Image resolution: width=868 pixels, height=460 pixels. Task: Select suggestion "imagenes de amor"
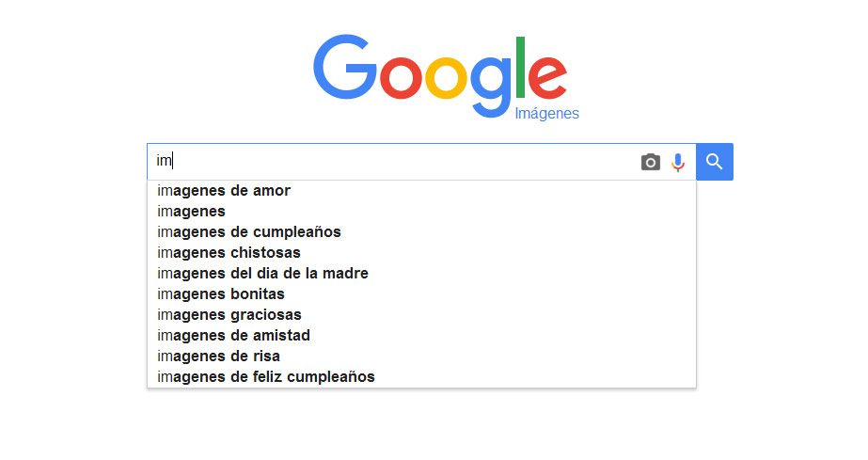point(225,191)
